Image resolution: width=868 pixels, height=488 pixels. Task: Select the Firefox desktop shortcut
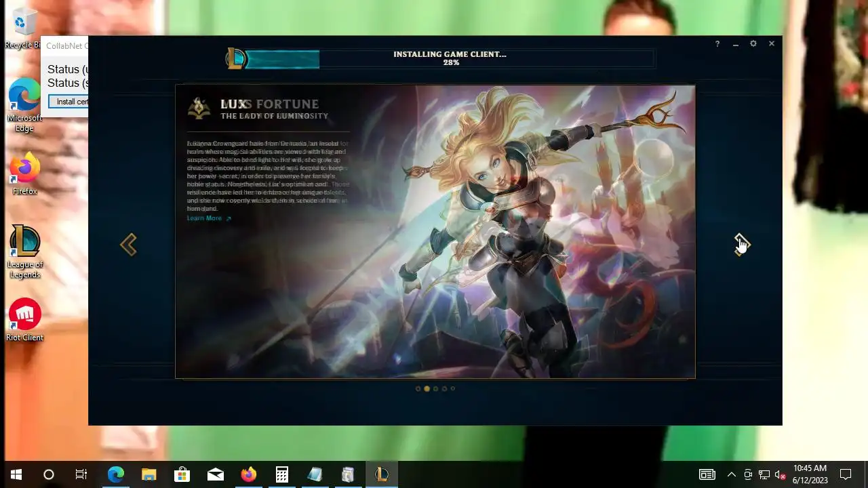click(x=24, y=175)
